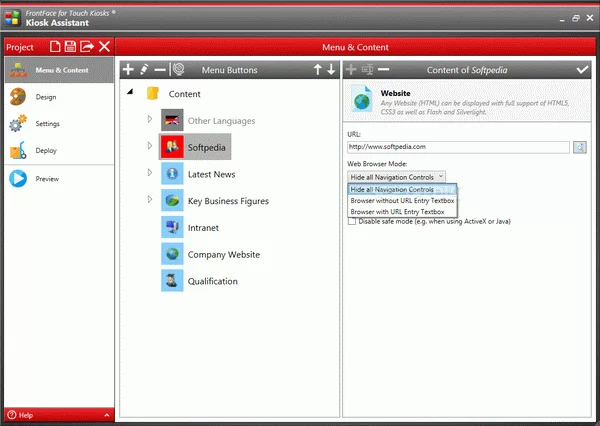This screenshot has width=600, height=426.
Task: Click the Other Languages flag icon
Action: click(172, 120)
